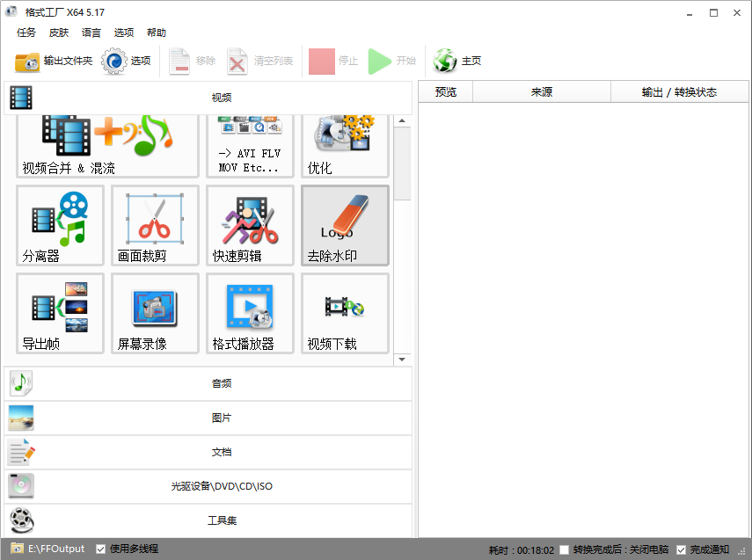Expand the 图片 picture section
752x560 pixels.
click(208, 418)
